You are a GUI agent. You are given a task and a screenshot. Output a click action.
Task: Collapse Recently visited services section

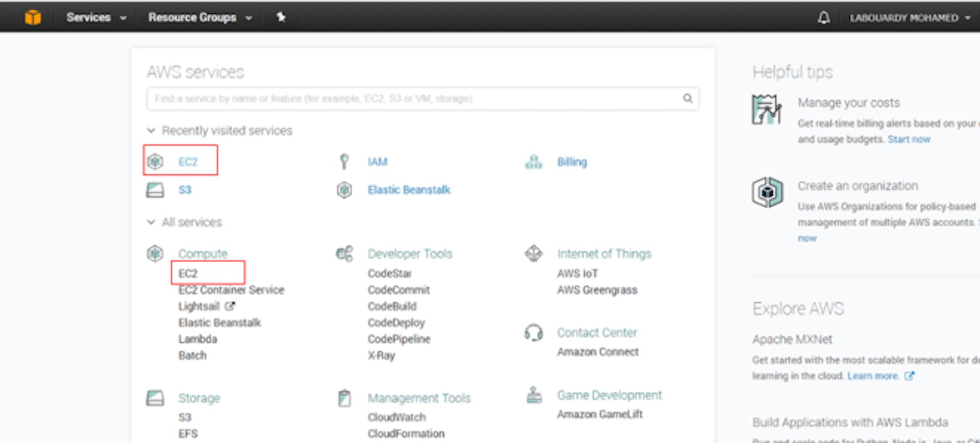(151, 130)
